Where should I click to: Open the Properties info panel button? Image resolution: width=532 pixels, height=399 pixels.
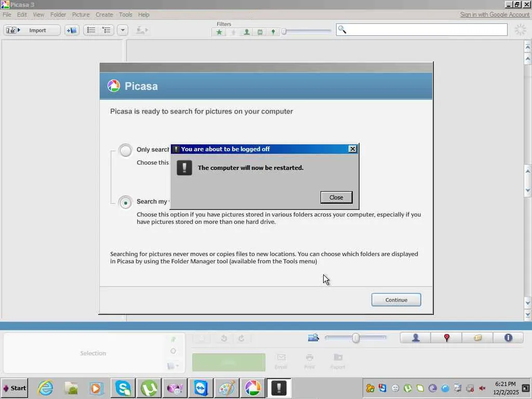coord(508,338)
